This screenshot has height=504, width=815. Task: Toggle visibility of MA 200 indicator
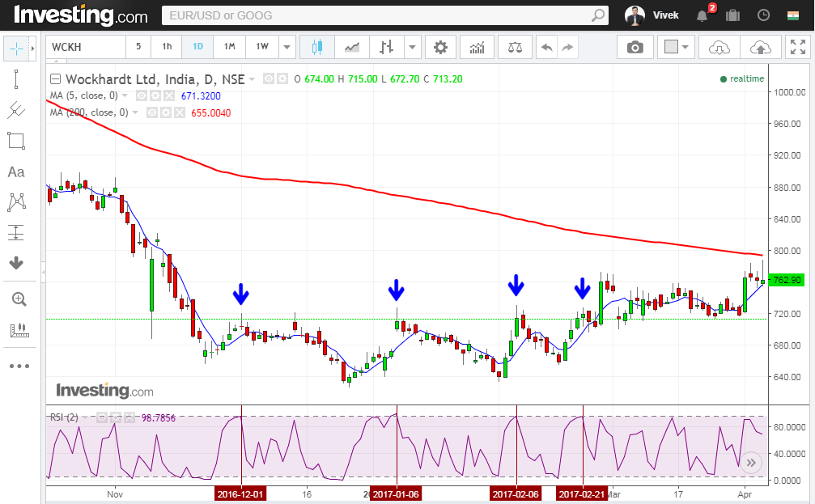coord(152,112)
